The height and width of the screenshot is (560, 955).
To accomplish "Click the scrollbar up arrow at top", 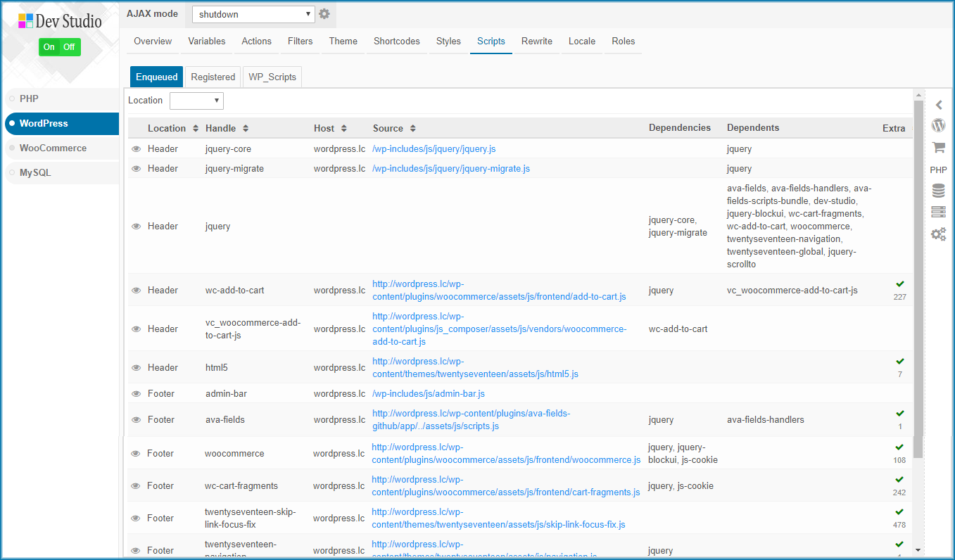I will [918, 94].
